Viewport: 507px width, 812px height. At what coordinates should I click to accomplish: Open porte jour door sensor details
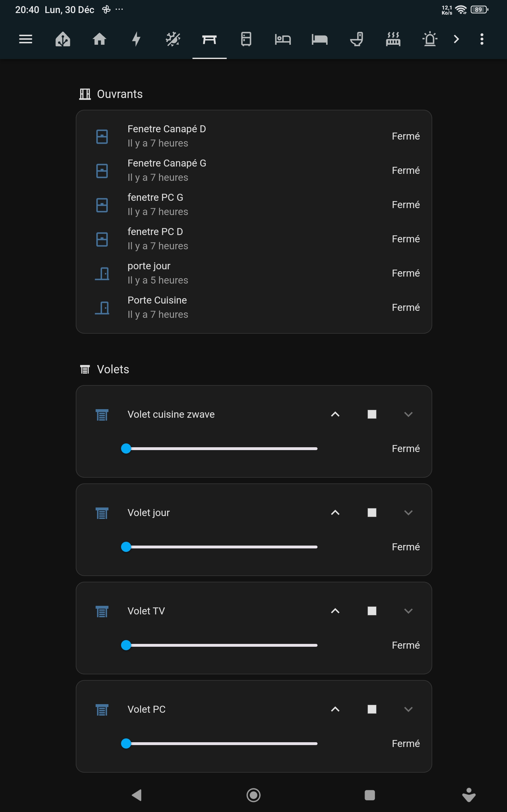coord(254,273)
